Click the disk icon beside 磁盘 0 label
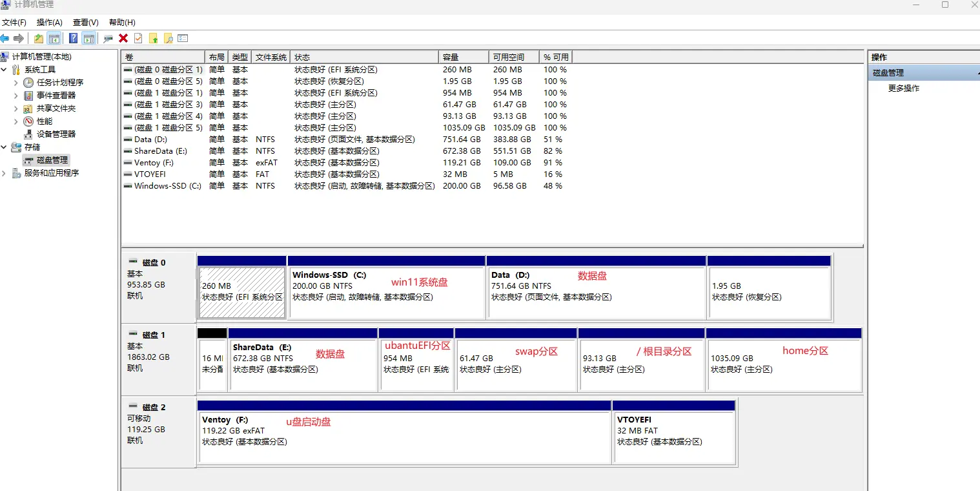 pos(133,262)
